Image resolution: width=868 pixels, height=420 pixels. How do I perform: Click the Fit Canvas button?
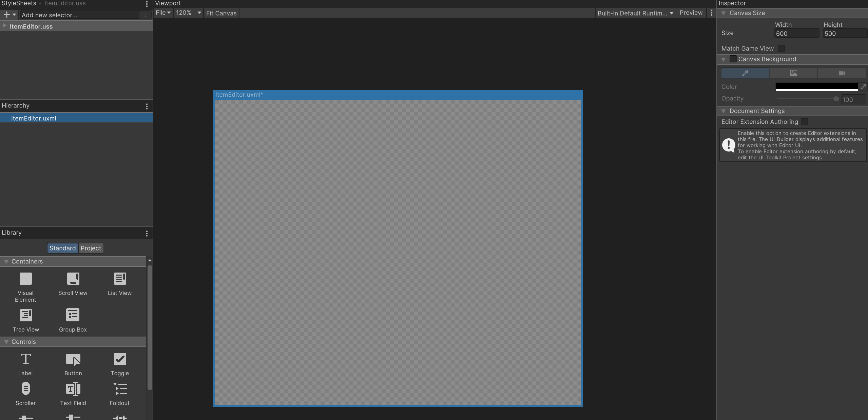pyautogui.click(x=221, y=13)
